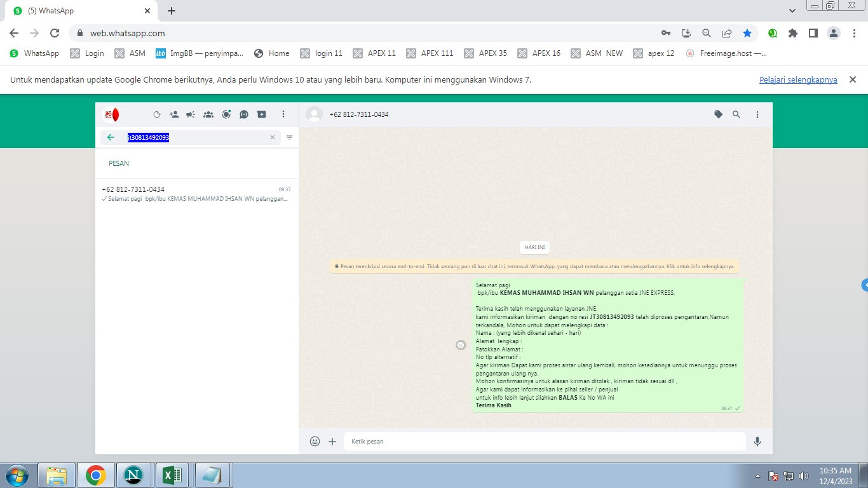Screen dimensions: 868x488
Task: Open the Communities icon
Action: pos(208,114)
